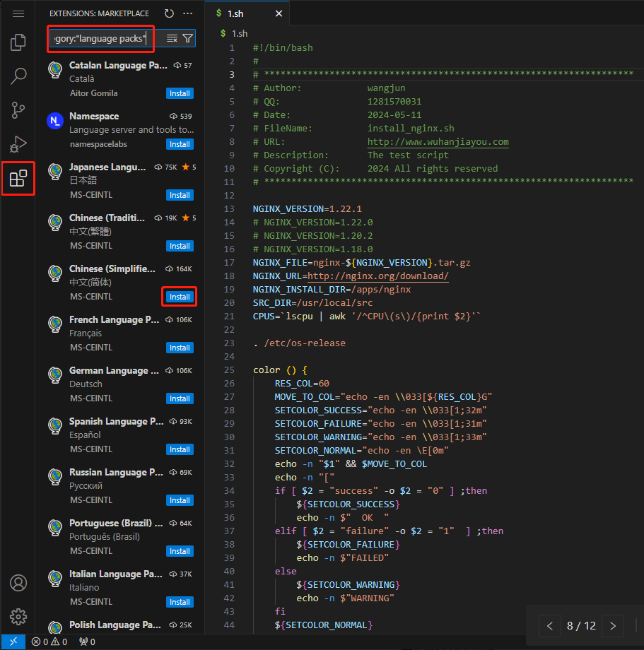Open the ports forwarded status item
Image resolution: width=644 pixels, height=650 pixels.
(87, 642)
